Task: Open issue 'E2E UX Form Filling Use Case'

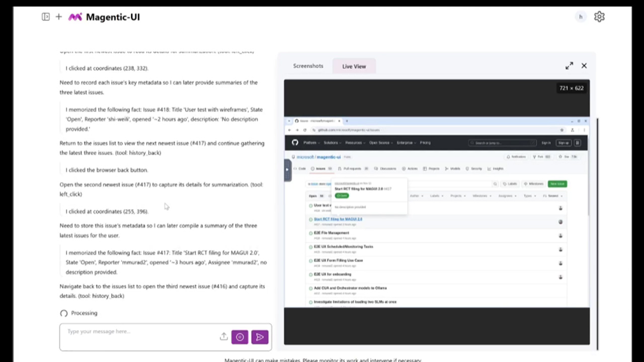Action: pyautogui.click(x=339, y=260)
